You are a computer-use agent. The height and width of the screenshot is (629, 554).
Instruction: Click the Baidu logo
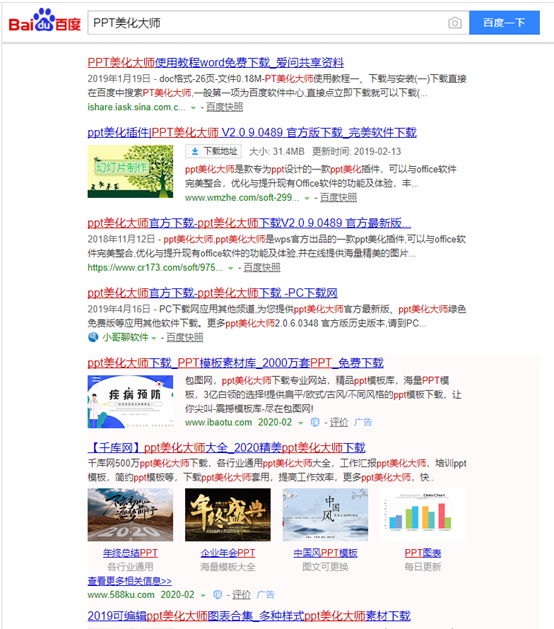coord(45,21)
